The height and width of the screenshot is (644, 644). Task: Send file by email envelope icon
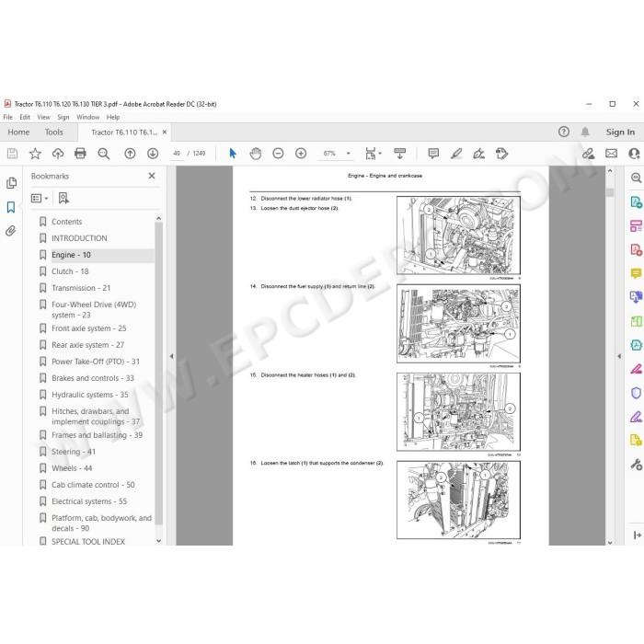[x=611, y=154]
